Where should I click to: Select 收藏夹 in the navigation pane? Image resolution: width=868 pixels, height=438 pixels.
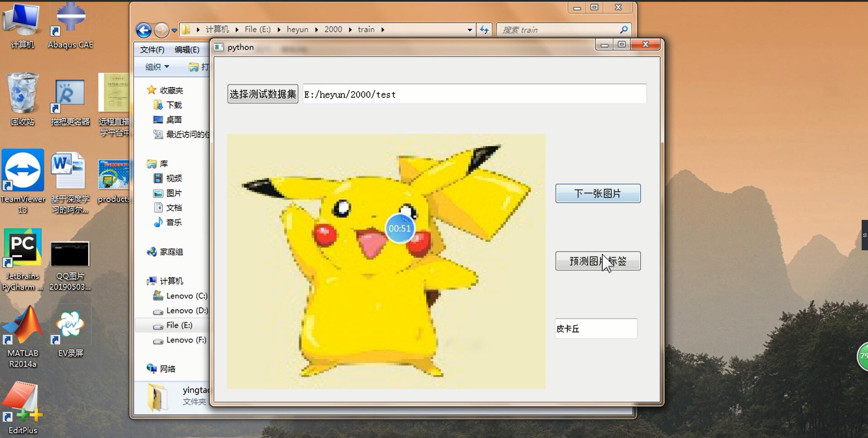pyautogui.click(x=165, y=90)
